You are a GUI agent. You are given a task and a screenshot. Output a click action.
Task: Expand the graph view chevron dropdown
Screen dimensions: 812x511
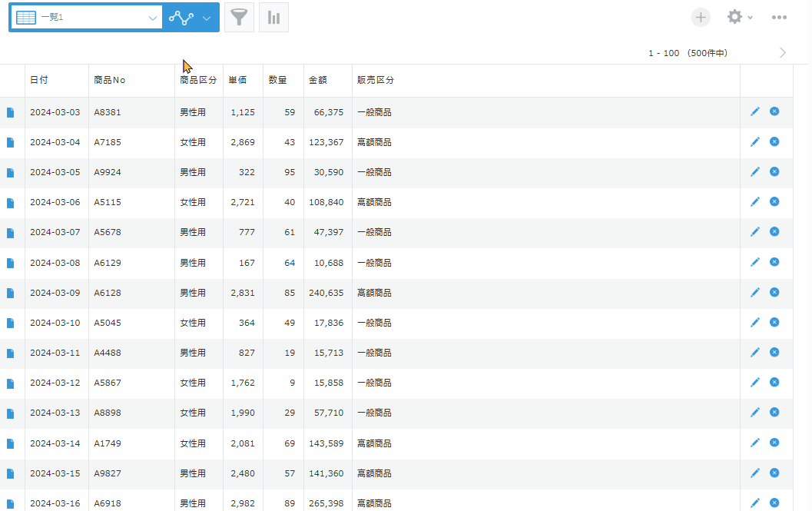tap(207, 18)
